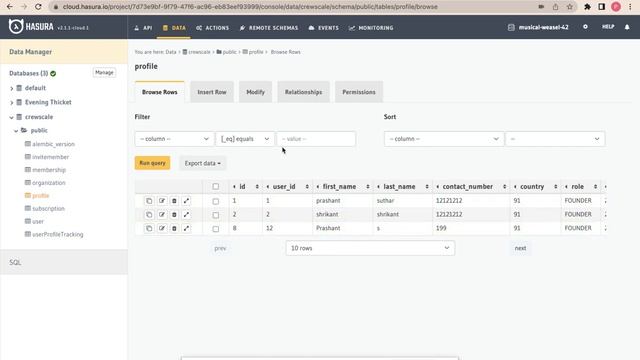
Task: Switch to the Insert Row tab
Action: click(x=212, y=92)
